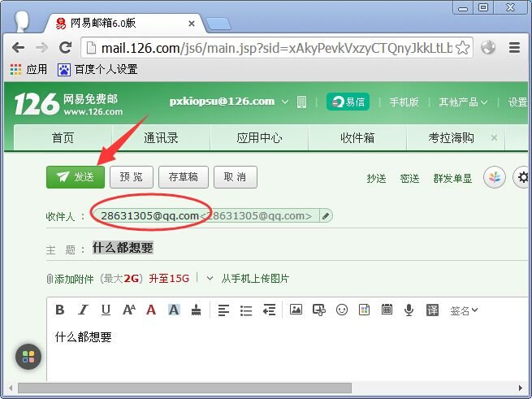Expand the attachment options chevron
Viewport: 532px width, 399px height.
coord(210,279)
